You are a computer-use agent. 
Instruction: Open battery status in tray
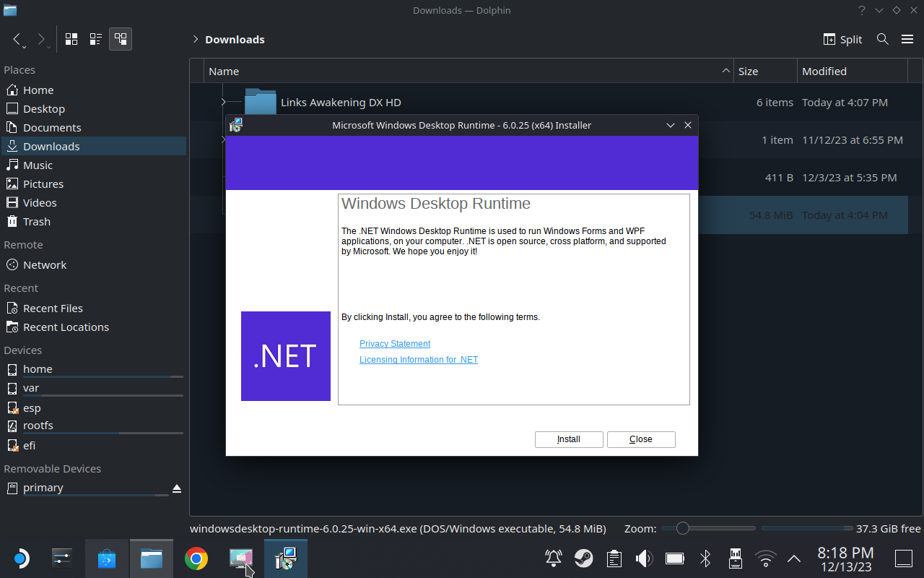tap(675, 558)
